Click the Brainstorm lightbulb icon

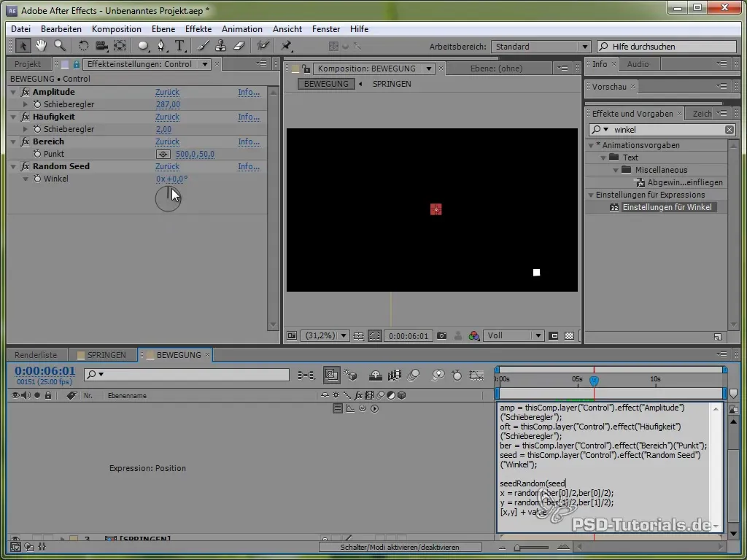[438, 376]
